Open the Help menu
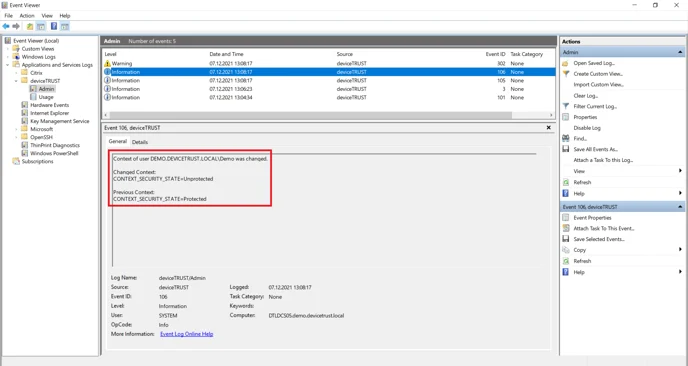688x366 pixels. click(65, 16)
